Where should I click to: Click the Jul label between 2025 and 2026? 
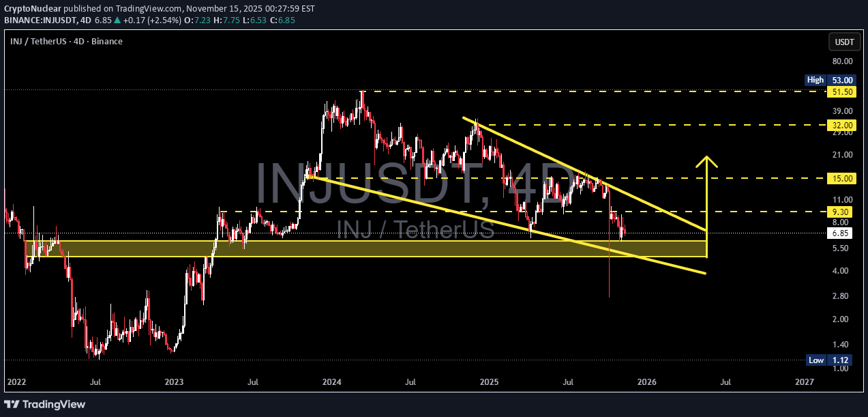(568, 383)
